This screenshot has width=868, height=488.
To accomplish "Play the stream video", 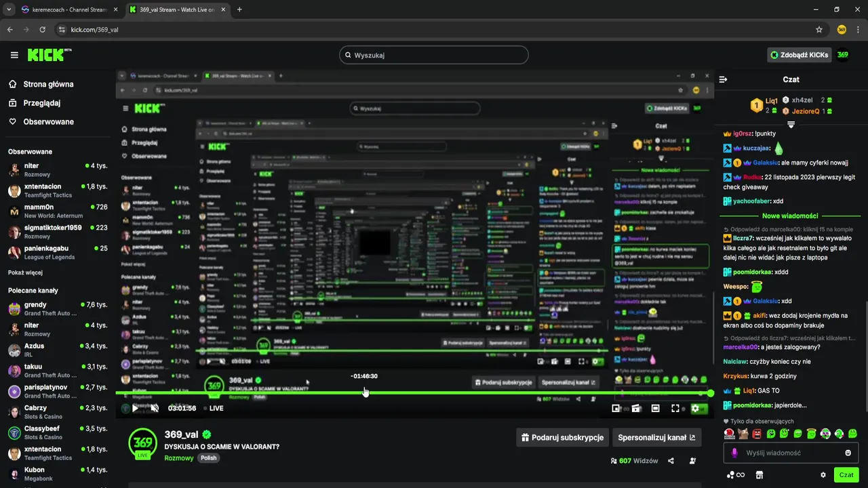I will (x=135, y=408).
